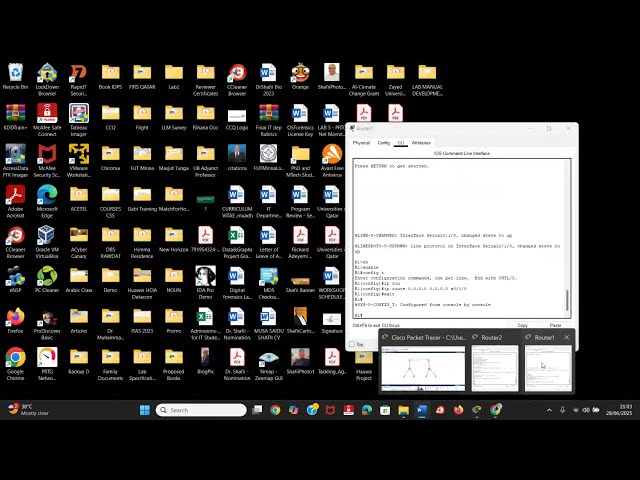Launch the PRTG Network desktop icon
This screenshot has height=480, width=640.
pyautogui.click(x=47, y=364)
